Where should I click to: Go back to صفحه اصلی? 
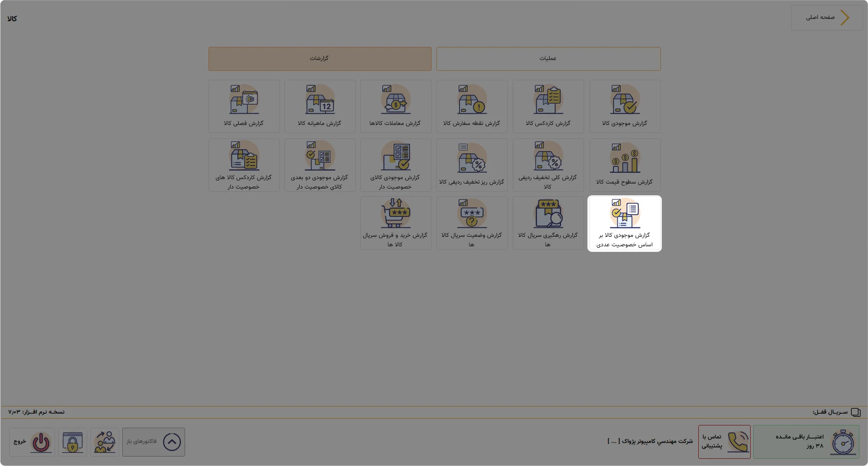pyautogui.click(x=827, y=18)
